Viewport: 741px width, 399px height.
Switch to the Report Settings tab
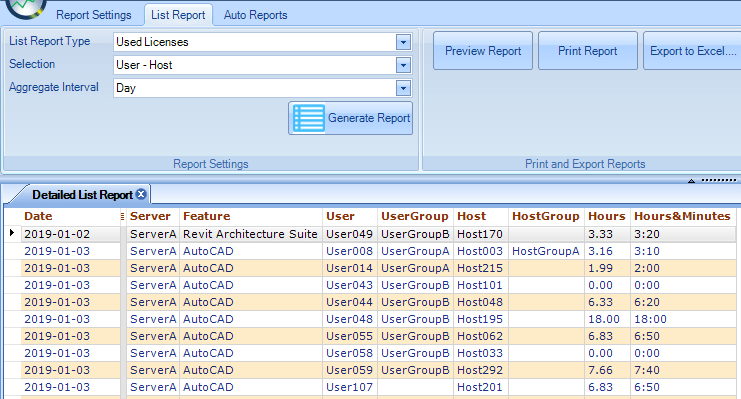click(x=94, y=15)
